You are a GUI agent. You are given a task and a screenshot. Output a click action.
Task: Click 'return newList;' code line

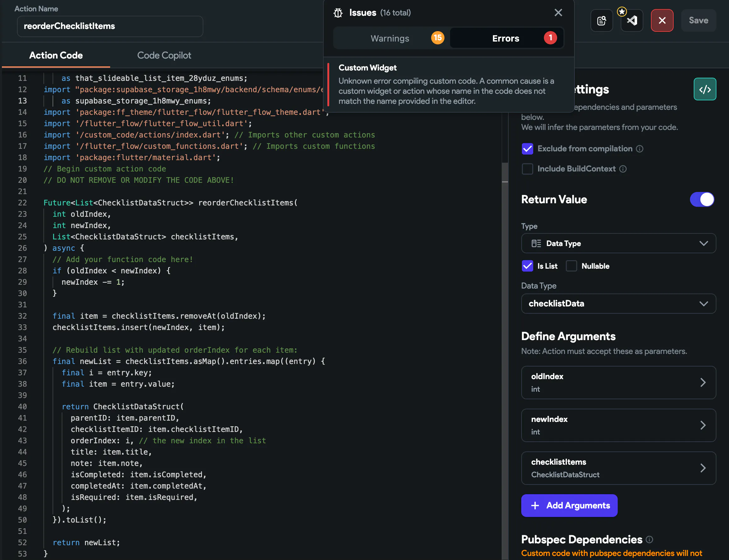(86, 542)
